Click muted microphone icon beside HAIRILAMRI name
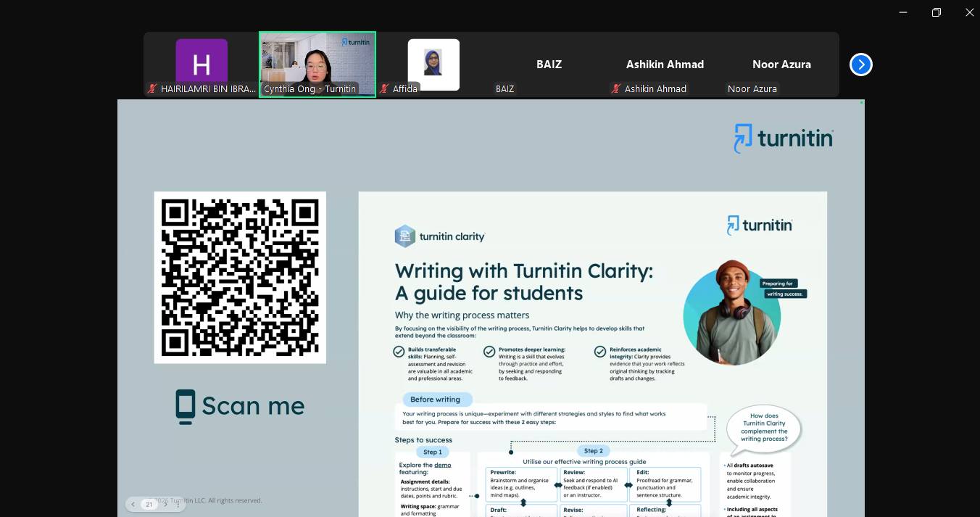 tap(152, 88)
